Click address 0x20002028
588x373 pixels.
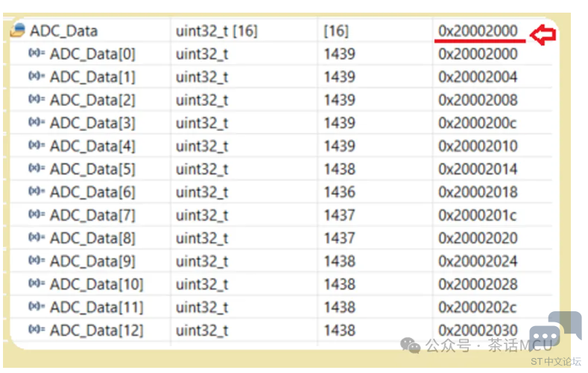(478, 284)
